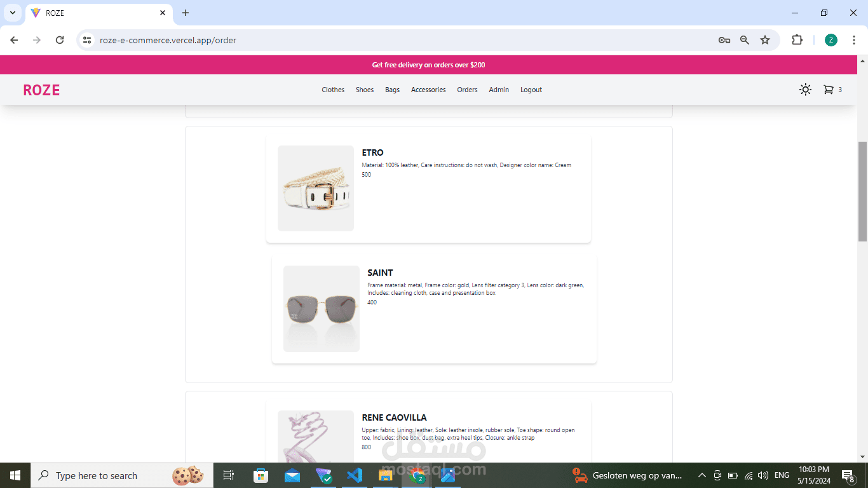Screen dimensions: 868x488
Task: Click the browser forward arrow
Action: (x=37, y=40)
